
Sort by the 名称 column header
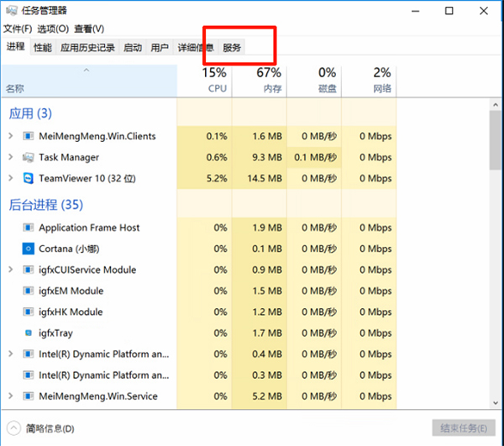tap(89, 81)
